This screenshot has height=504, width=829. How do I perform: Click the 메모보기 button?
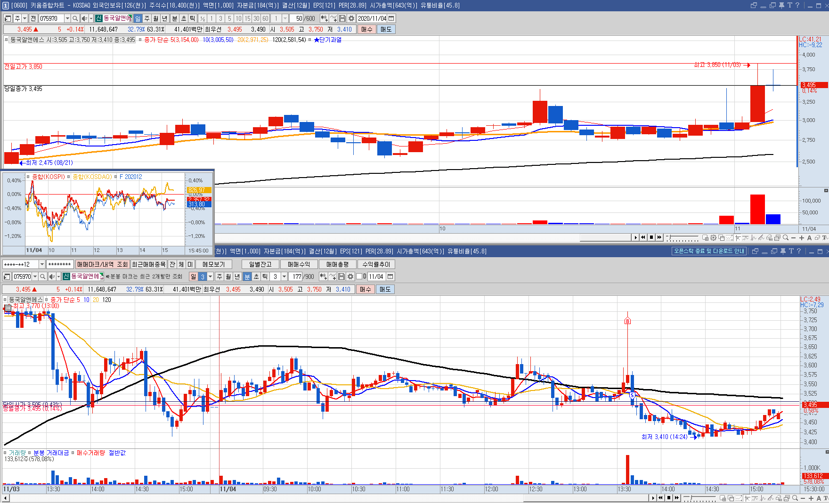click(x=214, y=264)
